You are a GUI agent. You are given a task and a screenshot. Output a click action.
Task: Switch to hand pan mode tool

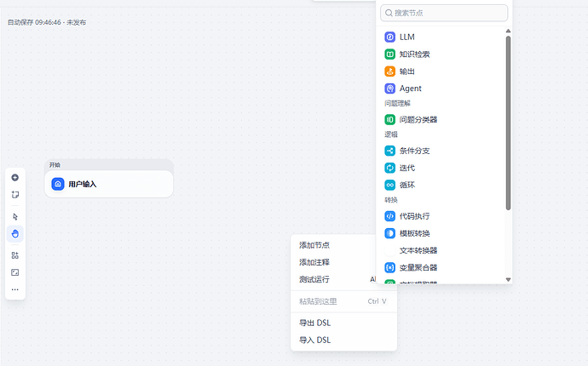pyautogui.click(x=14, y=233)
